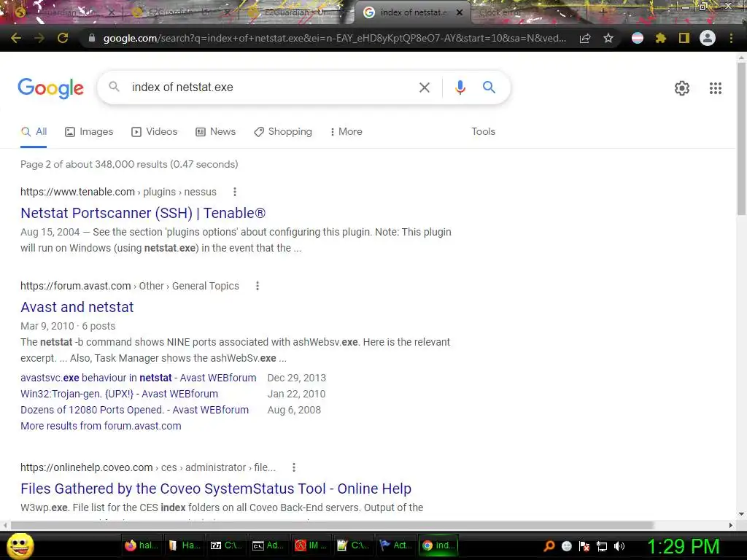Click the https://forum.avast.com breadcrumb URL

point(76,286)
